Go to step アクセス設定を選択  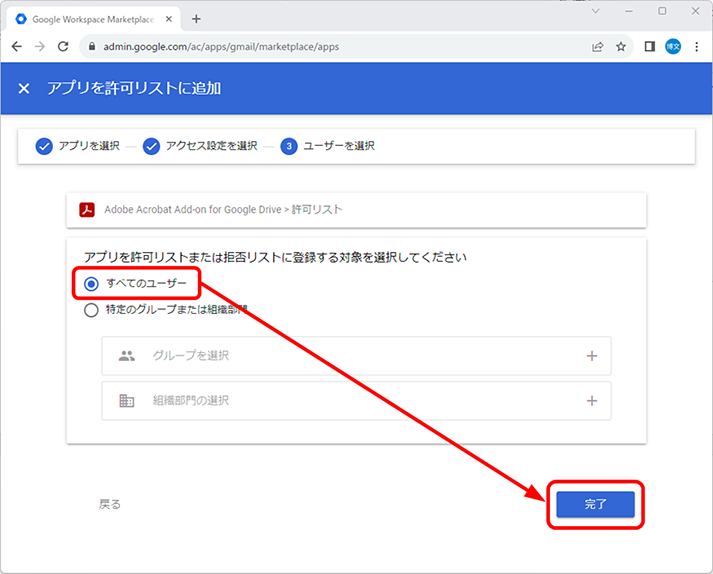point(200,146)
